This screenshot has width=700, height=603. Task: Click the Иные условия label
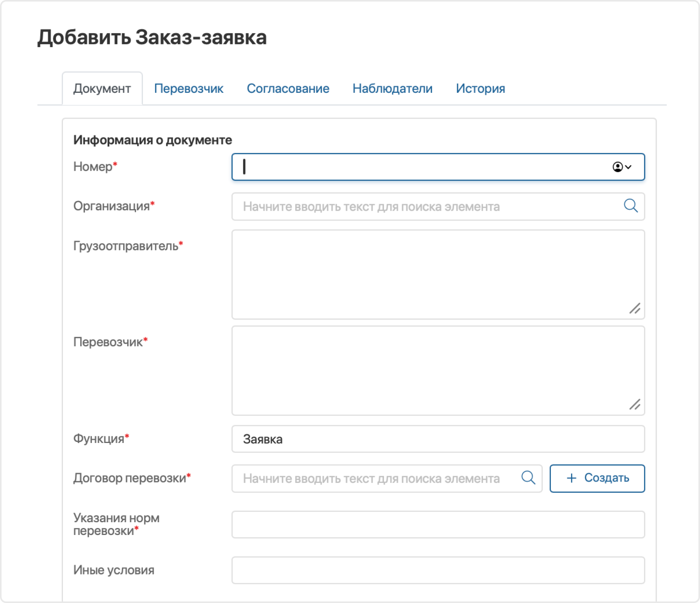pos(114,570)
